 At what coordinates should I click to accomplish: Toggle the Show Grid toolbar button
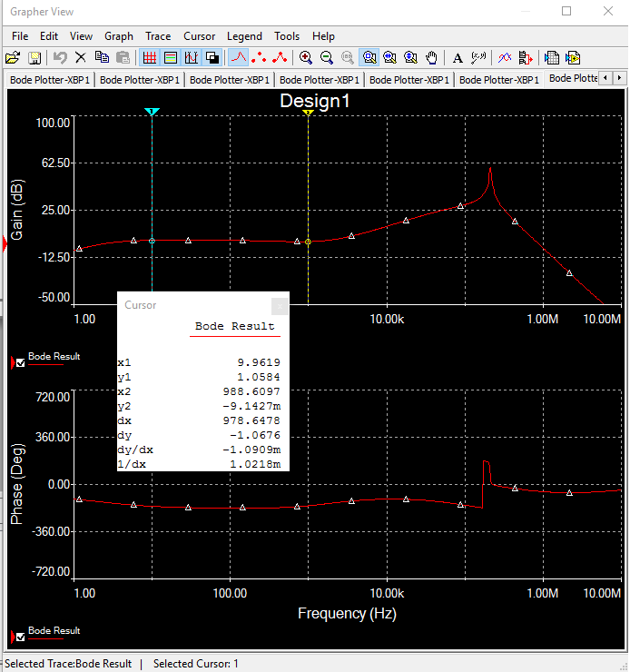point(150,57)
